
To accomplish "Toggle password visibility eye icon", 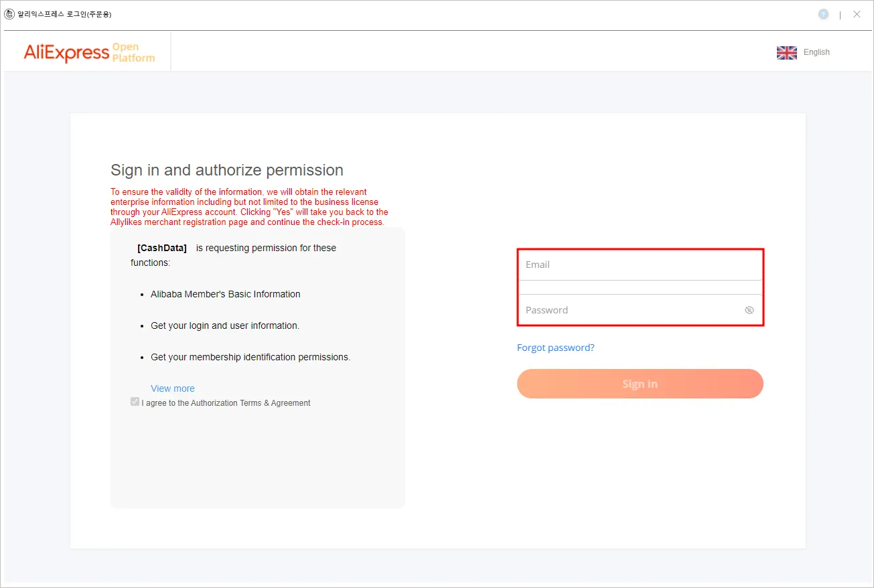I will 749,310.
